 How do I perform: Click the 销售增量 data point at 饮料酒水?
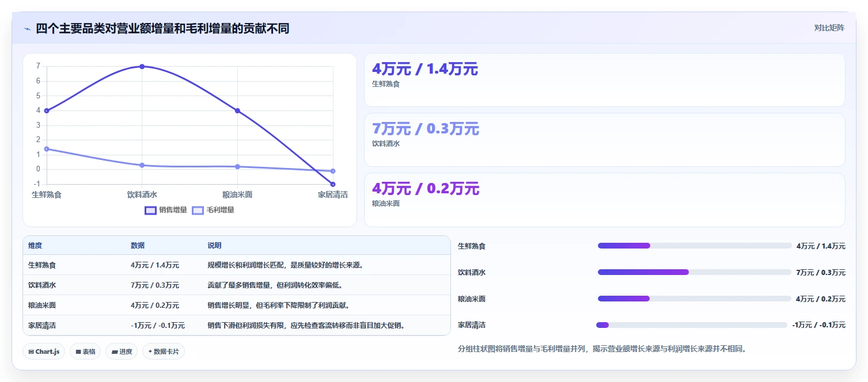(142, 67)
